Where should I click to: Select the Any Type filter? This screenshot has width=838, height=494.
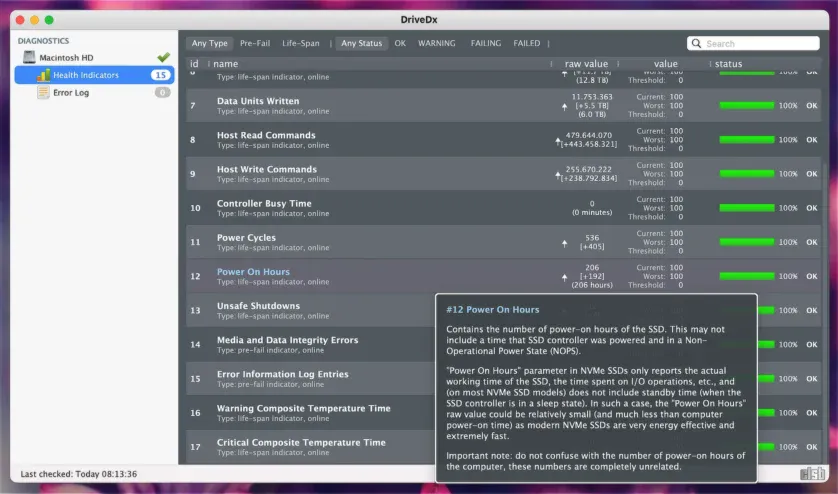210,44
